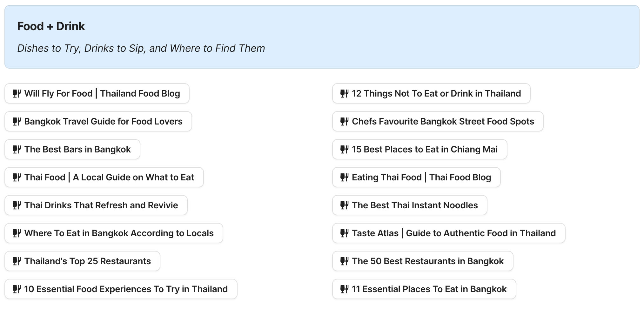644x336 pixels.
Task: Click the food icon beside Chefs Favourite Bangkok Street Food Spots
Action: pyautogui.click(x=344, y=121)
